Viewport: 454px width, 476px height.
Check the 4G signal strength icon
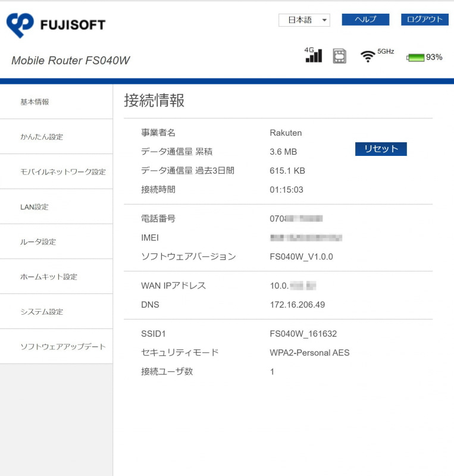[314, 55]
